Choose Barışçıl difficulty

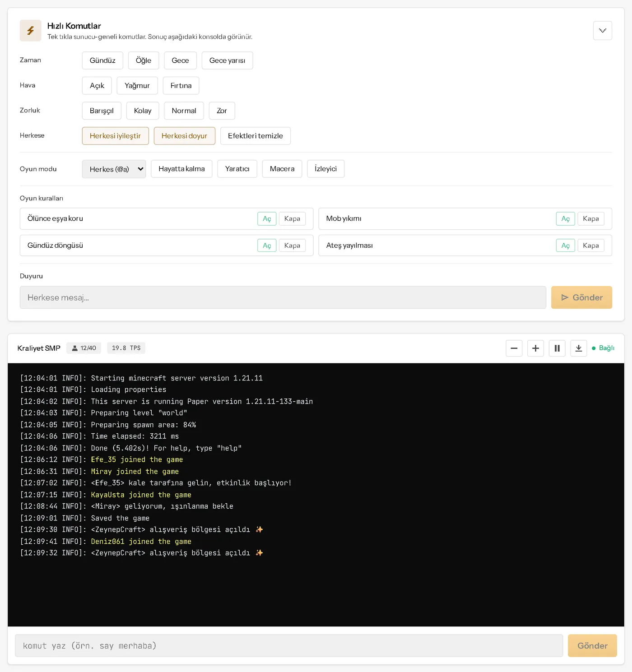(x=102, y=111)
